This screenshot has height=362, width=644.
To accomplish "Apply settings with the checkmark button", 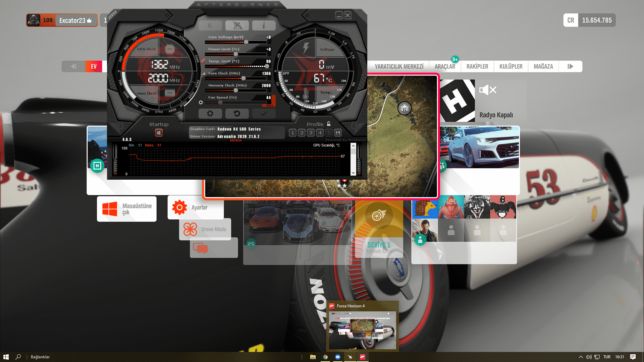I will coord(264,114).
